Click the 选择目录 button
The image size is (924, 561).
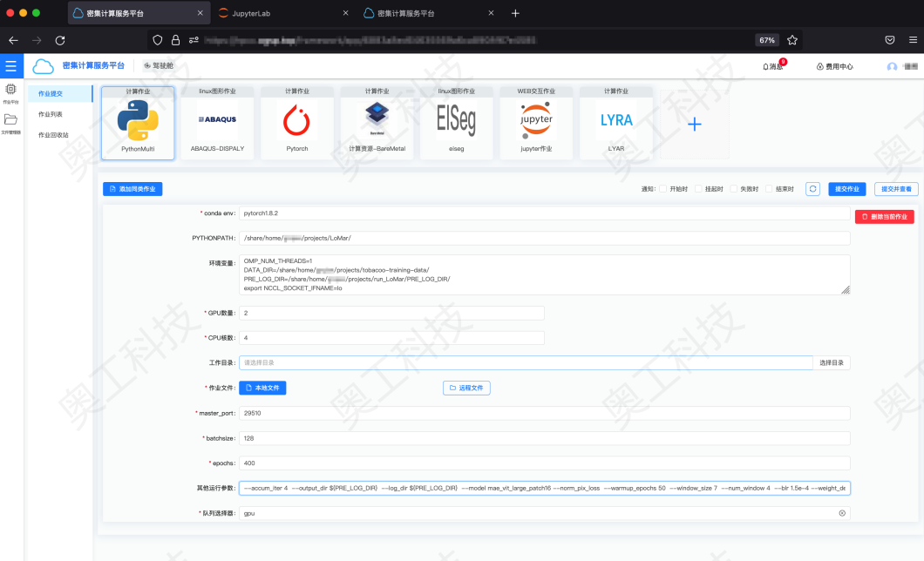832,362
